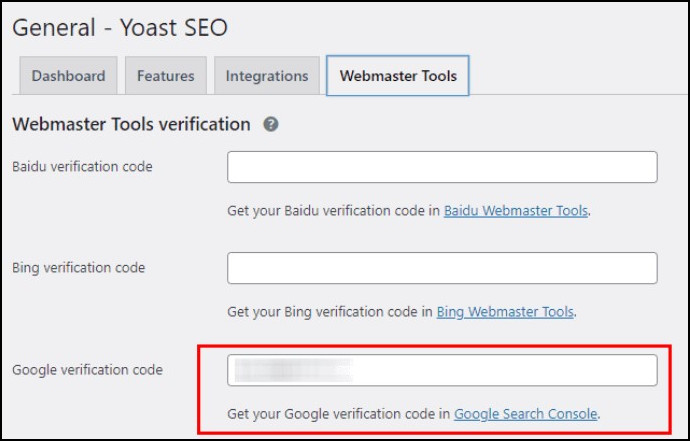Click the 'Google verification code' label
This screenshot has width=690, height=441.
click(87, 370)
